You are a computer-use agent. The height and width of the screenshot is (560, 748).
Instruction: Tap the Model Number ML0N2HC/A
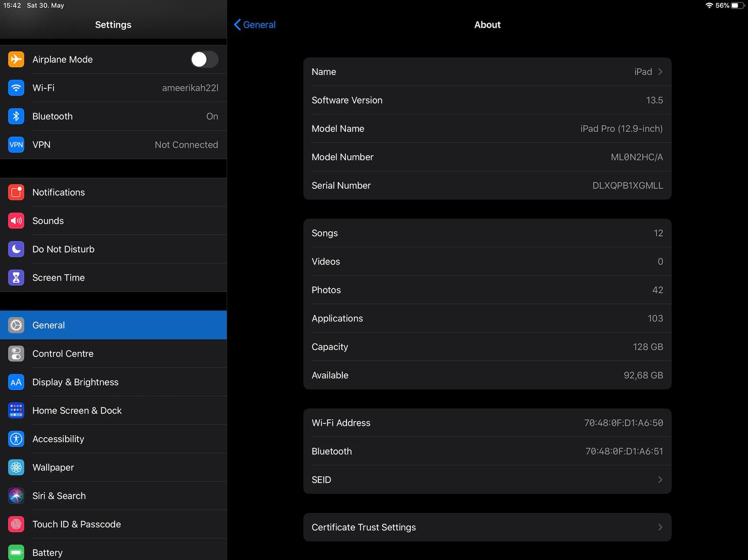pos(637,157)
